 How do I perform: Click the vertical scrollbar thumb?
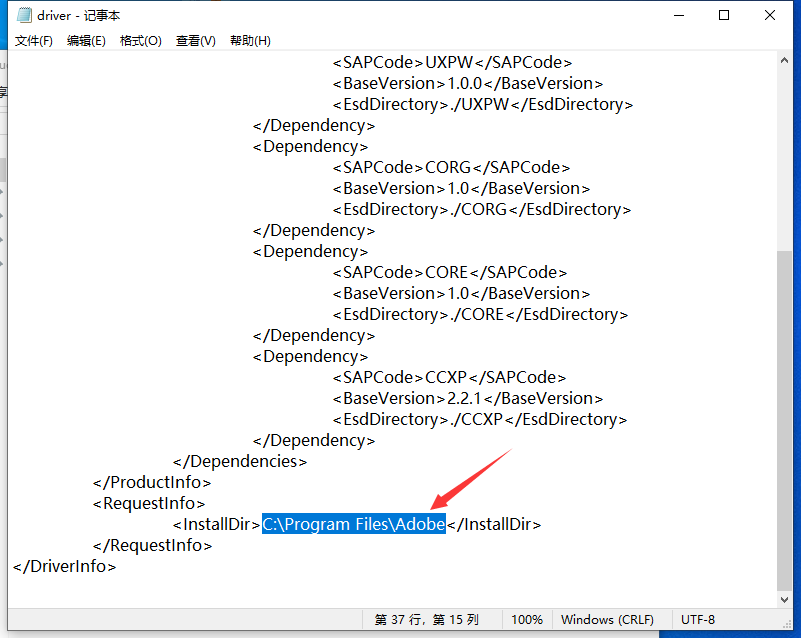pyautogui.click(x=784, y=420)
